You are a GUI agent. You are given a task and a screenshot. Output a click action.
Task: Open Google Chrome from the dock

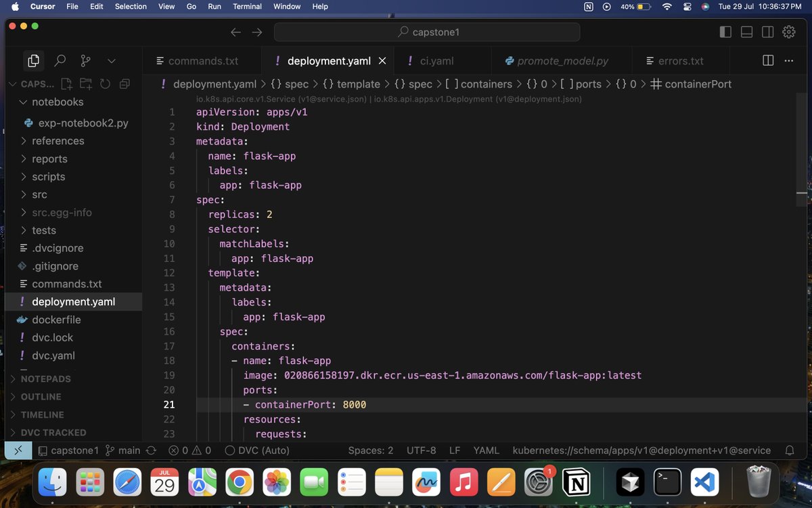pyautogui.click(x=239, y=482)
